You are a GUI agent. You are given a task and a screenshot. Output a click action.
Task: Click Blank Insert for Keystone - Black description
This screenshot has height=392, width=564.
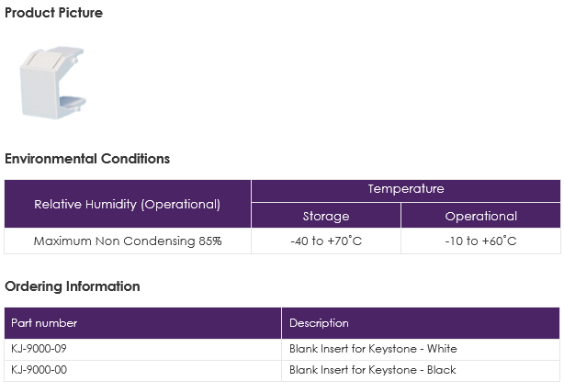[373, 370]
